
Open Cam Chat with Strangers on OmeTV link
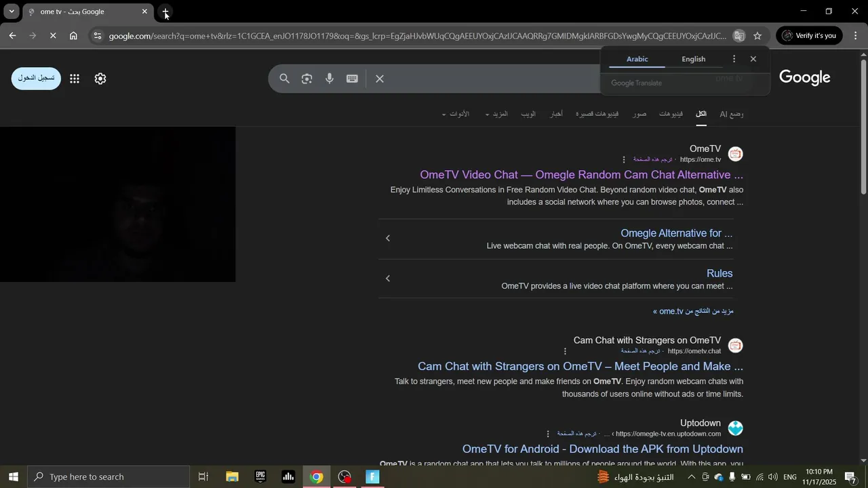tap(580, 366)
